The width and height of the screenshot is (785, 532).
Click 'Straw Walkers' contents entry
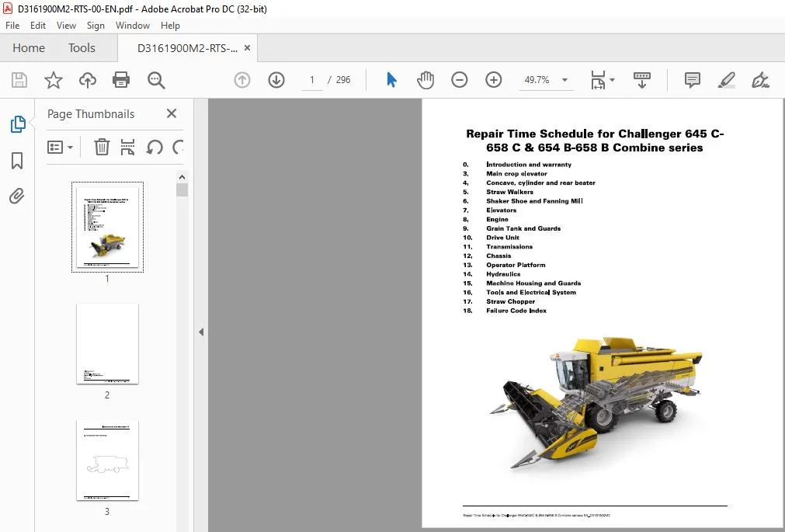(509, 192)
